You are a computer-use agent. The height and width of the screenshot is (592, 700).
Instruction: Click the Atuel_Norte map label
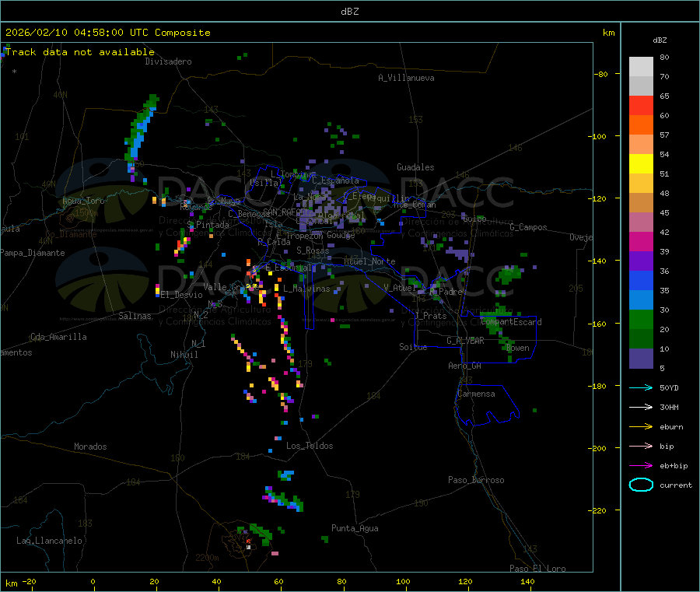click(x=369, y=261)
